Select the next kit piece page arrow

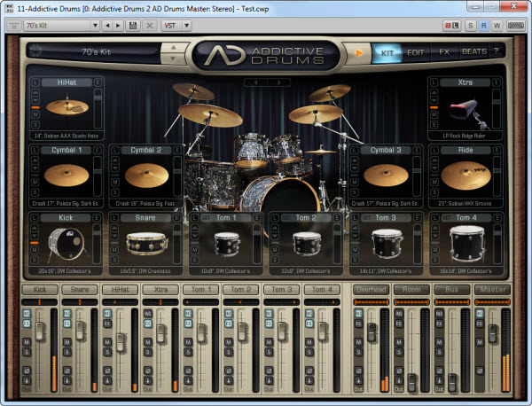pos(279,82)
